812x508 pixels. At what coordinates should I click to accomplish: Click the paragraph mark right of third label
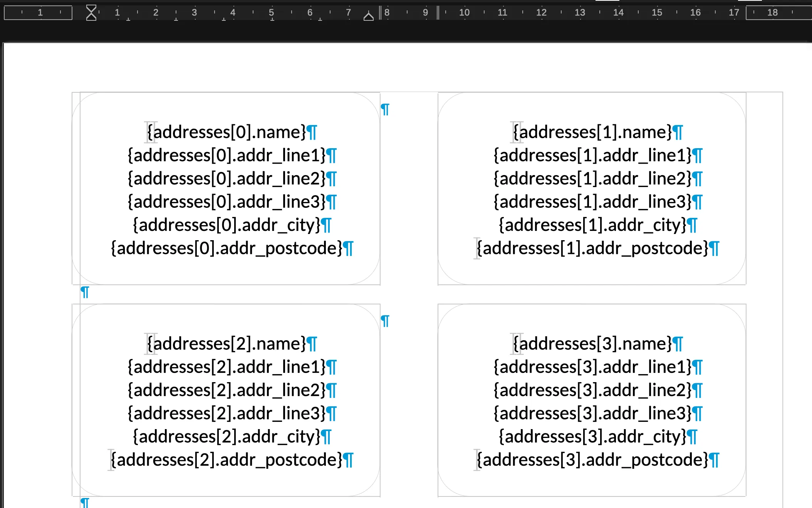(x=385, y=321)
